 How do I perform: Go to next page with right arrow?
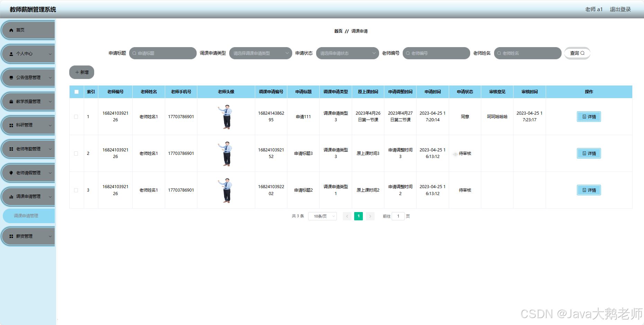[370, 216]
